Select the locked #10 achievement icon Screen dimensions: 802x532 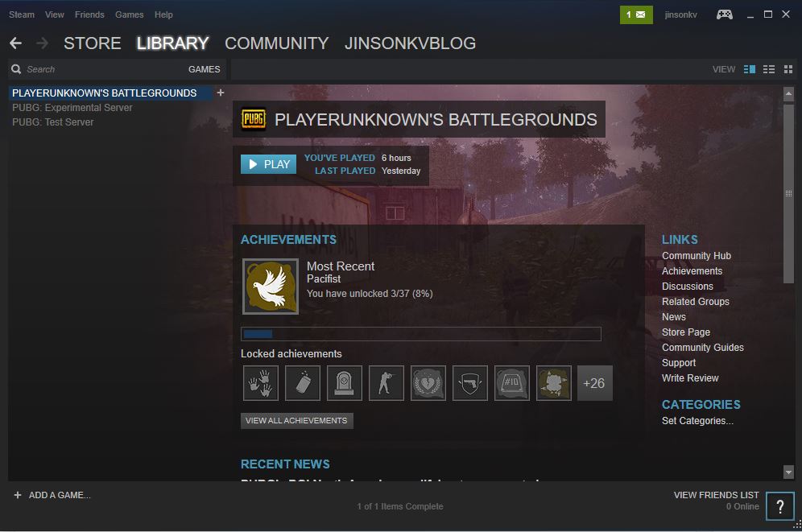click(512, 383)
